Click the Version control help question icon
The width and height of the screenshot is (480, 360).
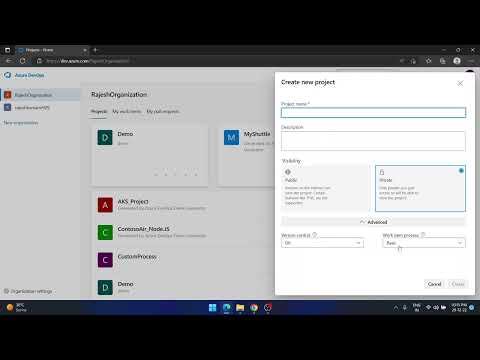(x=314, y=235)
